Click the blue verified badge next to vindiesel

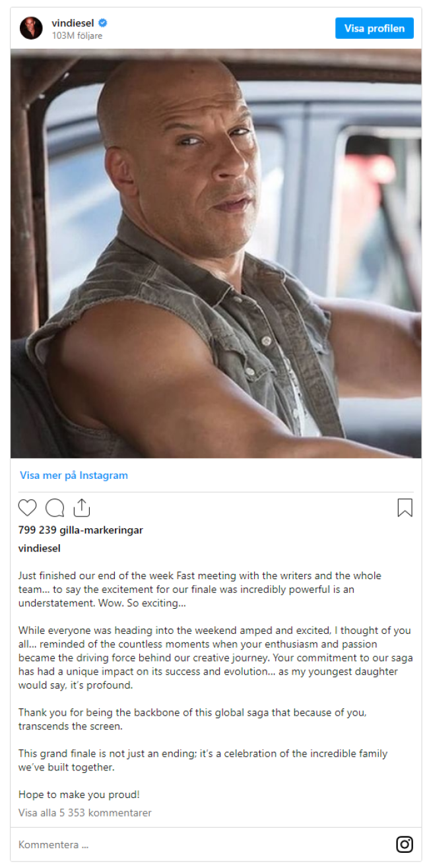103,23
